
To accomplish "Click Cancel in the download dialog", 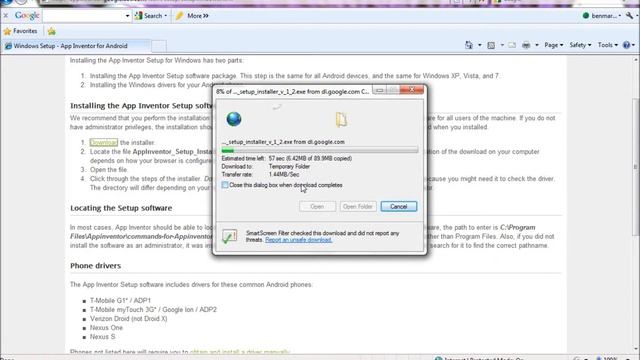I will [398, 207].
